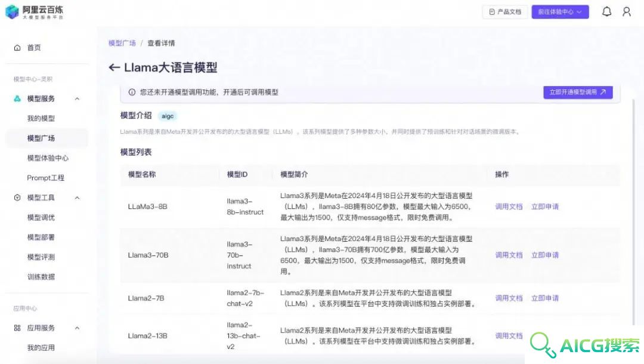The height and width of the screenshot is (364, 644).
Task: Collapse the 模型工具 section chevron
Action: click(x=77, y=198)
